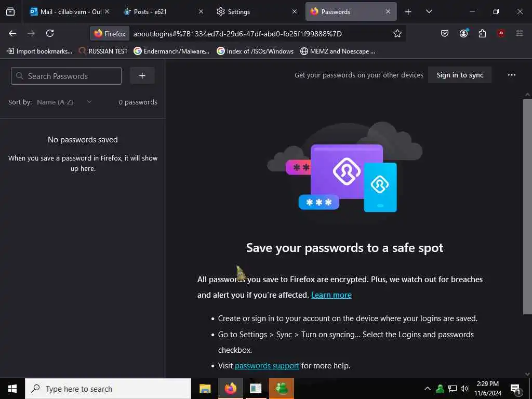This screenshot has width=532, height=399.
Task: Open the Extensions puzzle icon
Action: (x=482, y=33)
